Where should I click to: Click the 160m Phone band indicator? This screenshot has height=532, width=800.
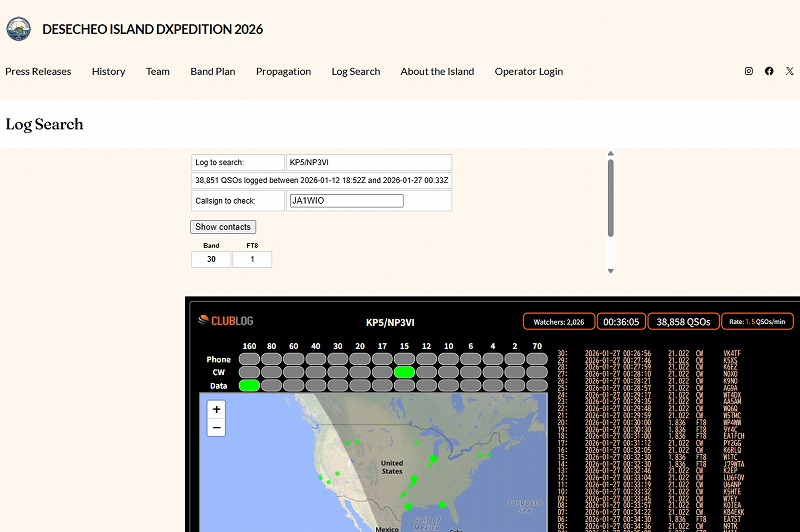(249, 359)
